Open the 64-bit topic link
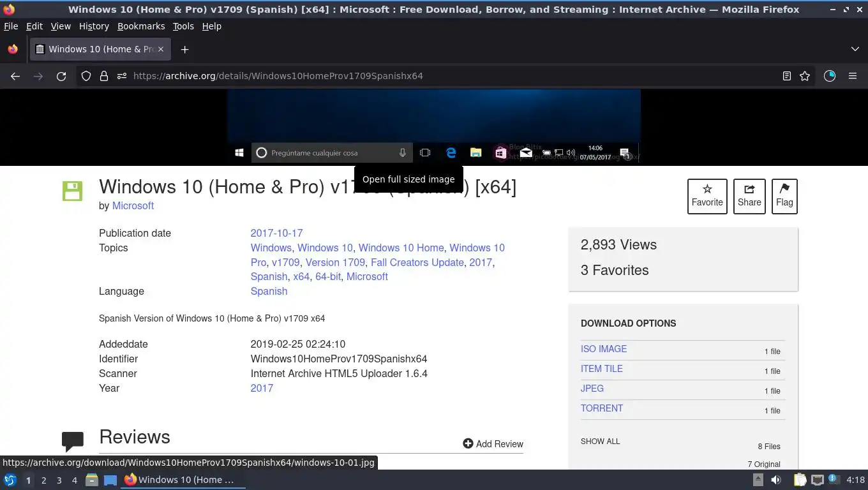Viewport: 868px width, 490px height. click(328, 276)
